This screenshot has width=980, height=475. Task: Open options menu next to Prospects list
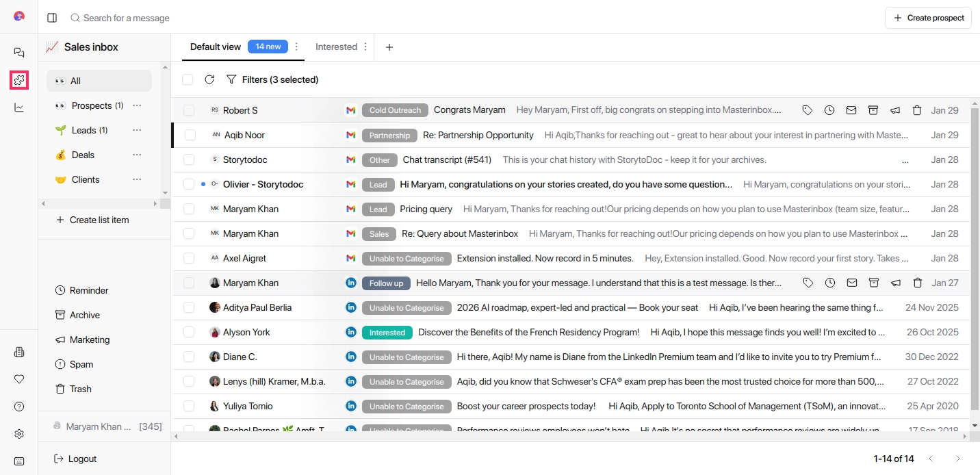click(x=137, y=105)
